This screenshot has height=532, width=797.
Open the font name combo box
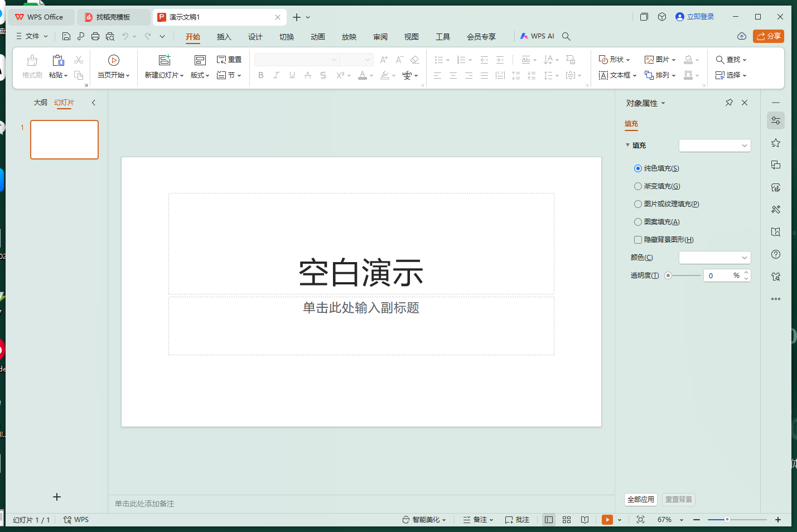pyautogui.click(x=297, y=60)
